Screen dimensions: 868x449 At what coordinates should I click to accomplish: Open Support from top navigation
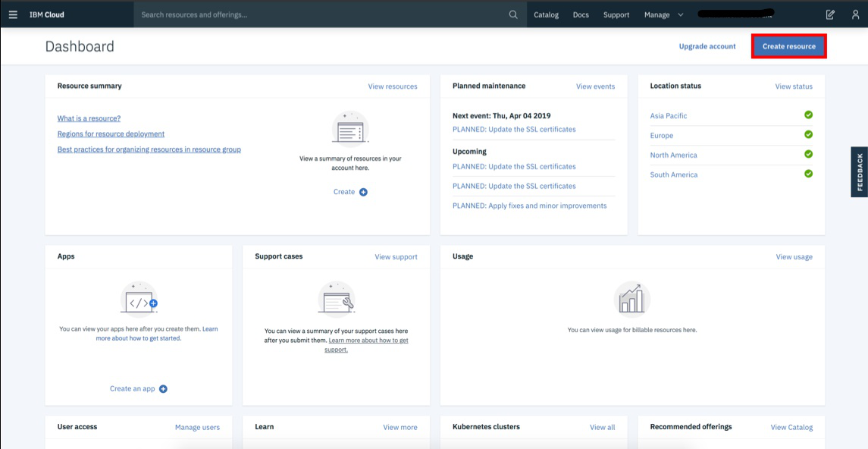pyautogui.click(x=616, y=15)
